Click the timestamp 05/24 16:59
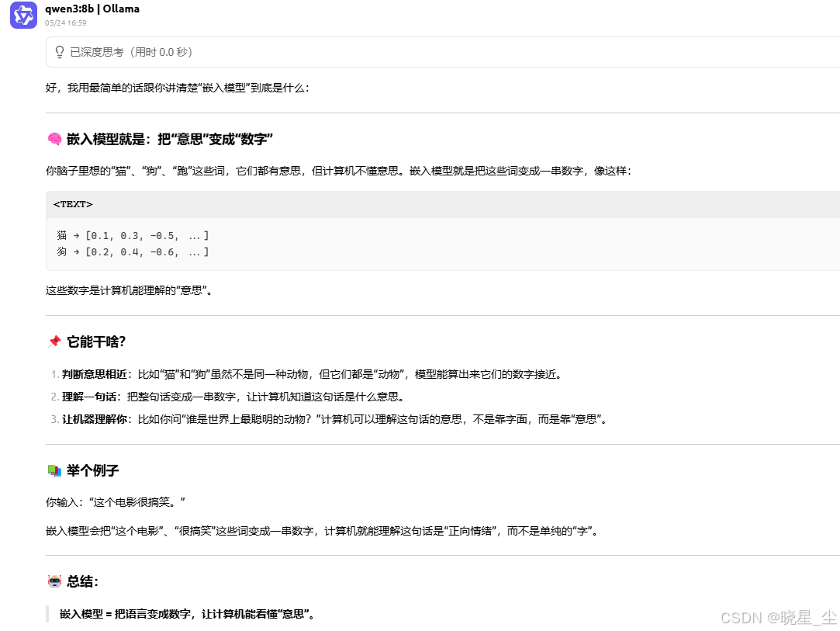Image resolution: width=840 pixels, height=631 pixels. pyautogui.click(x=65, y=23)
